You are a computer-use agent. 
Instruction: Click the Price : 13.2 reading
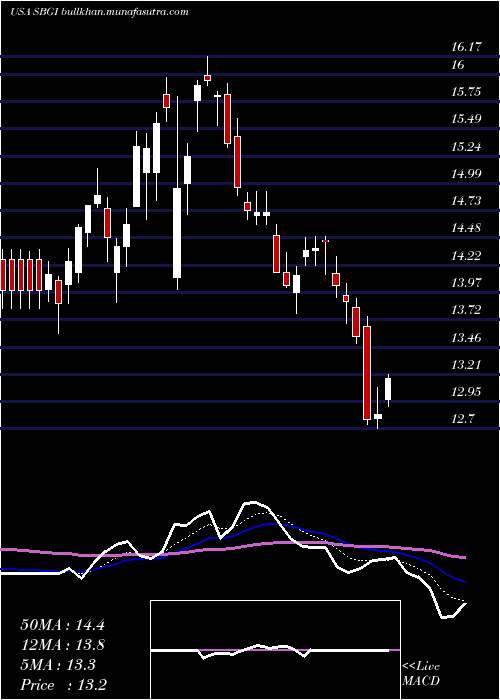pos(63,685)
